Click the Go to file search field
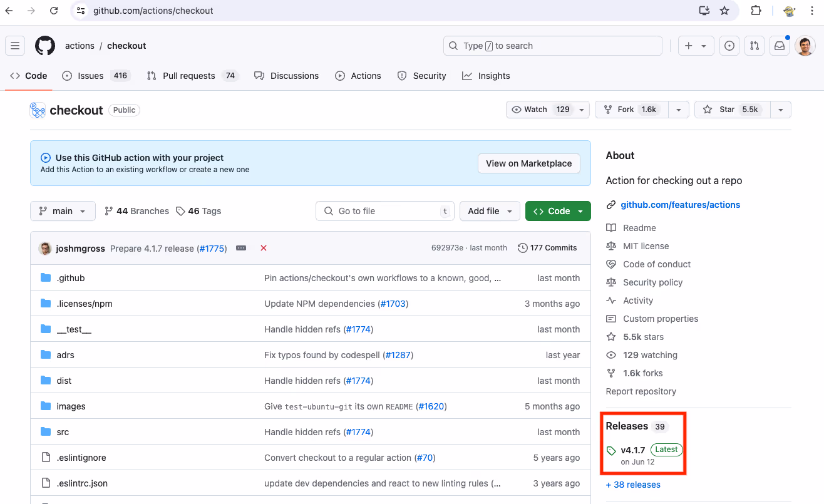Viewport: 824px width, 504px height. click(385, 211)
